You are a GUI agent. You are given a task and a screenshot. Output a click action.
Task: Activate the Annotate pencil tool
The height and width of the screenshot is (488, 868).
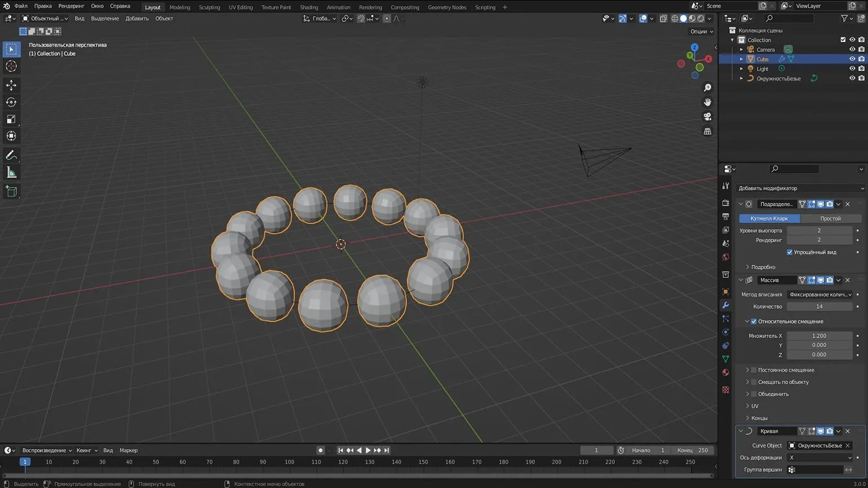pos(11,155)
